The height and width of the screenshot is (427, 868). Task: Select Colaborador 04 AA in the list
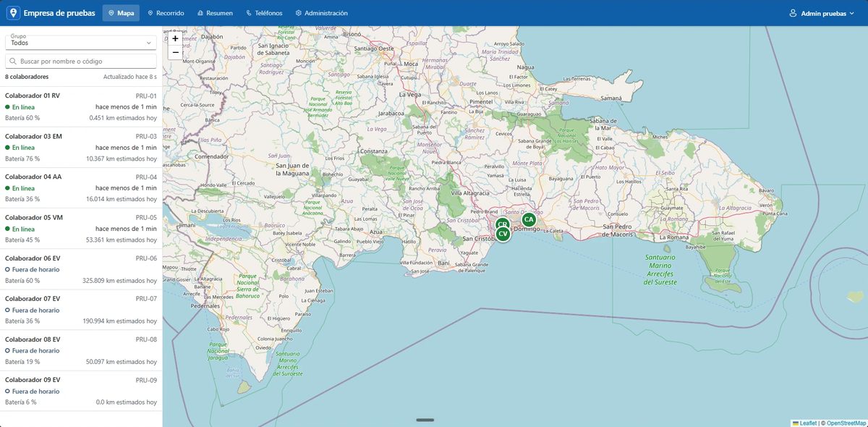81,187
